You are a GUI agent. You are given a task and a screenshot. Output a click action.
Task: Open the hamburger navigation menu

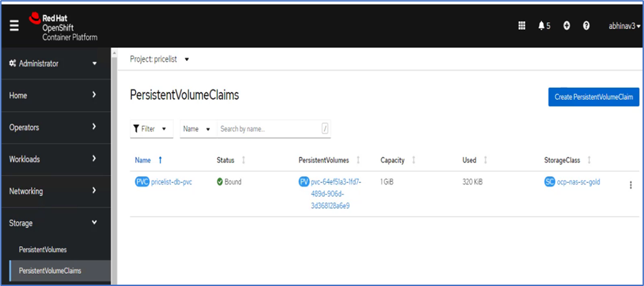tap(14, 26)
